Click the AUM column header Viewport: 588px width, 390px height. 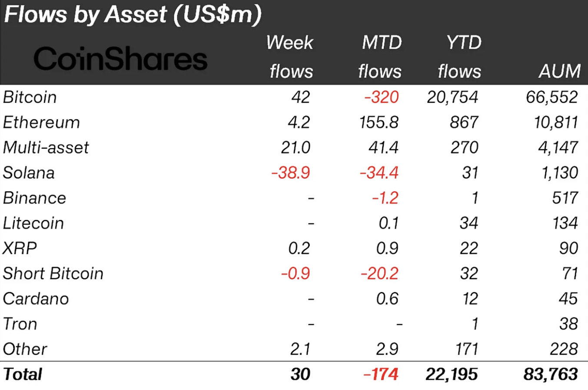(x=560, y=71)
